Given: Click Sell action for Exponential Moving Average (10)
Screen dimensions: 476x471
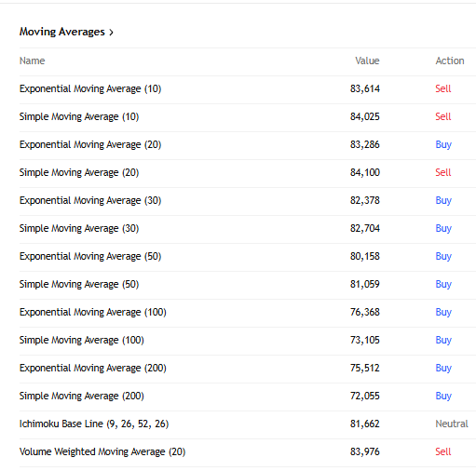Looking at the screenshot, I should click(x=443, y=88).
